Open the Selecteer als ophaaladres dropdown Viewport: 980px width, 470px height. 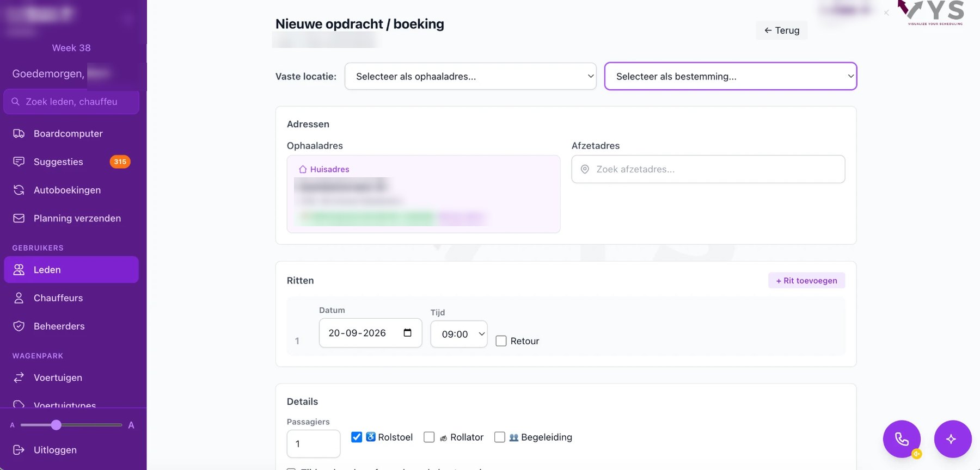click(470, 77)
